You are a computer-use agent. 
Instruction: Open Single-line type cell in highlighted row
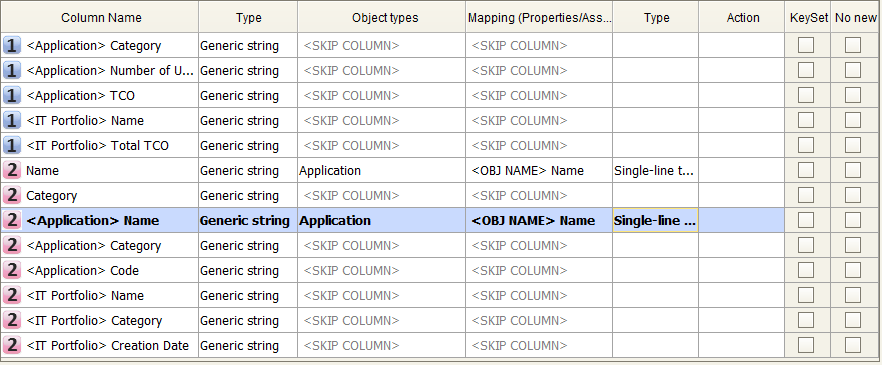pos(655,220)
